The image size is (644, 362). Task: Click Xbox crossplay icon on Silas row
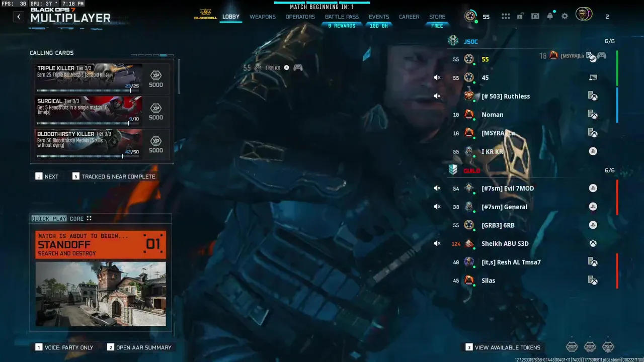coord(593,280)
